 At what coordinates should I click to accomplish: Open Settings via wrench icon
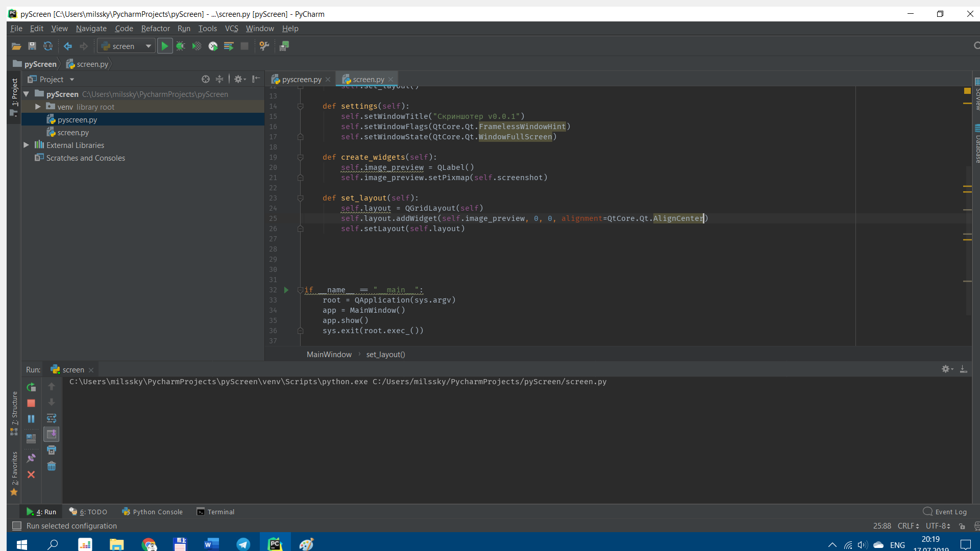pyautogui.click(x=264, y=46)
